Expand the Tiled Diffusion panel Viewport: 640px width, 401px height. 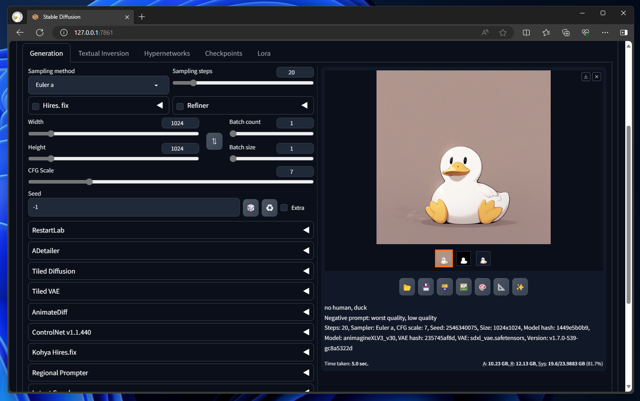click(171, 271)
